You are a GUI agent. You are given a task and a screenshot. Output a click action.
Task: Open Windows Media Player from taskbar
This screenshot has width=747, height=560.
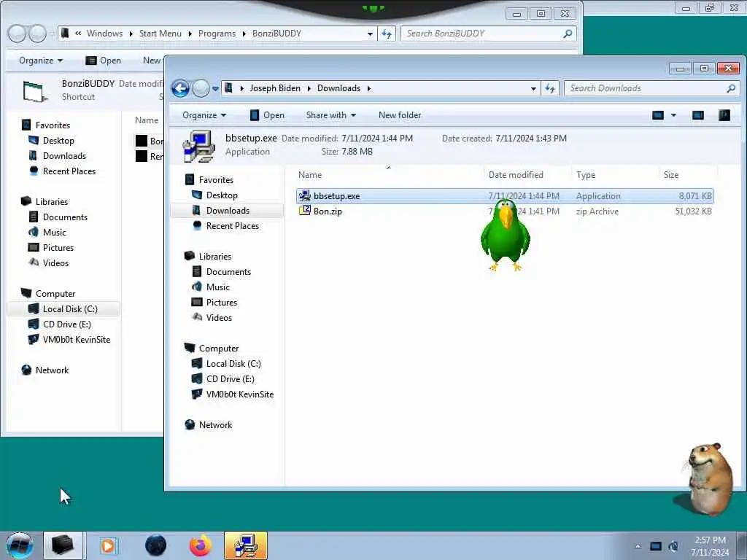point(108,545)
